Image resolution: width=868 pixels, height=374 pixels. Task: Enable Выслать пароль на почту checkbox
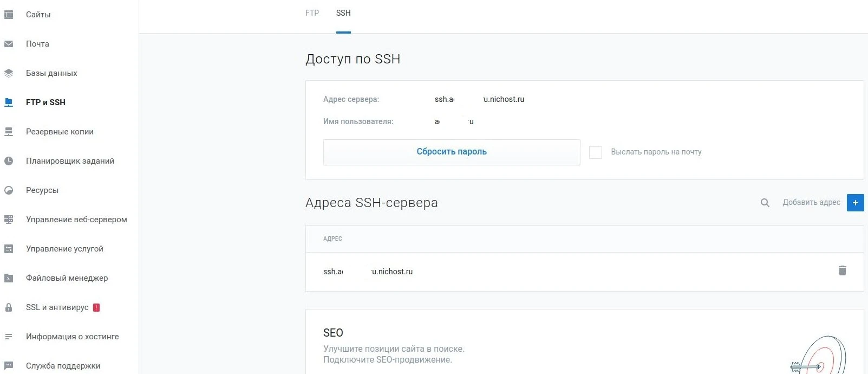(x=596, y=152)
